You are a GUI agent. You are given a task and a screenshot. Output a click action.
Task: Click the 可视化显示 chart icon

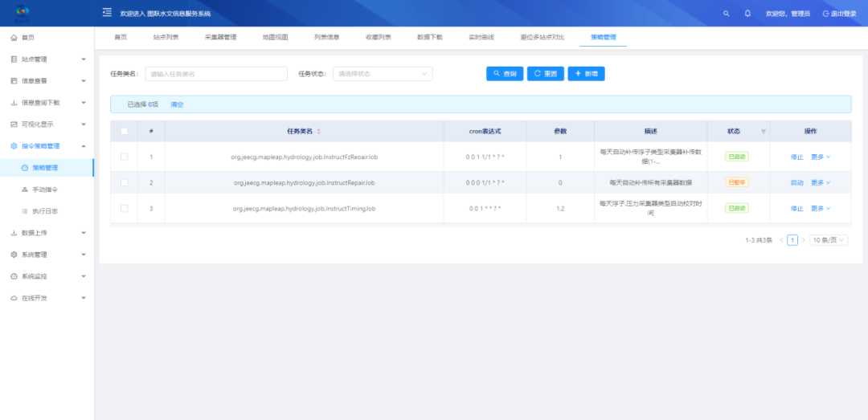[14, 124]
